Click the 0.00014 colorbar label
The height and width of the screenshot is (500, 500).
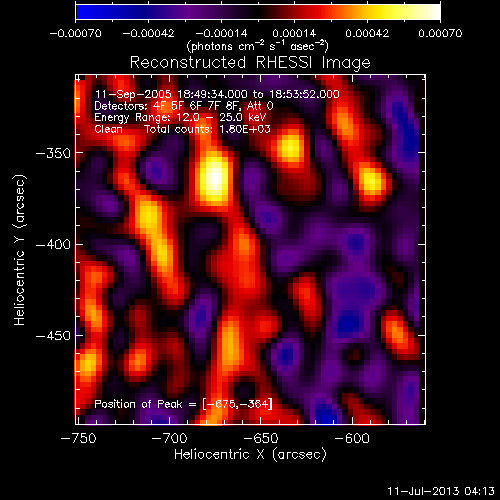[294, 33]
